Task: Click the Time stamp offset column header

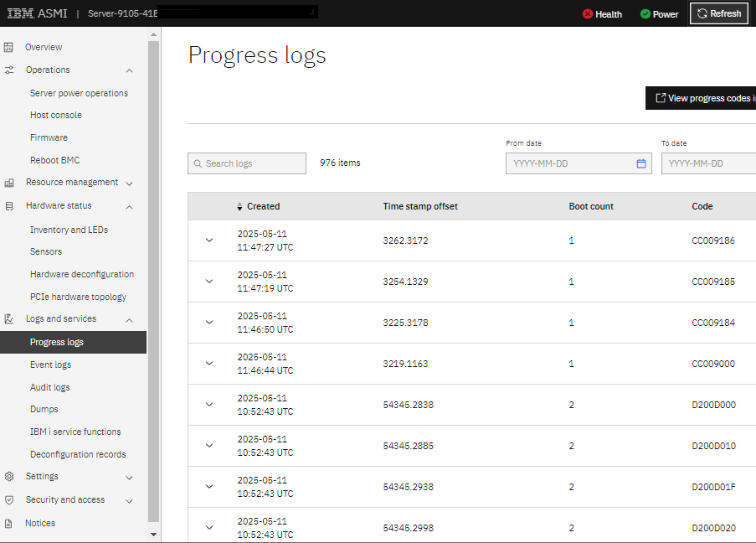Action: point(420,207)
